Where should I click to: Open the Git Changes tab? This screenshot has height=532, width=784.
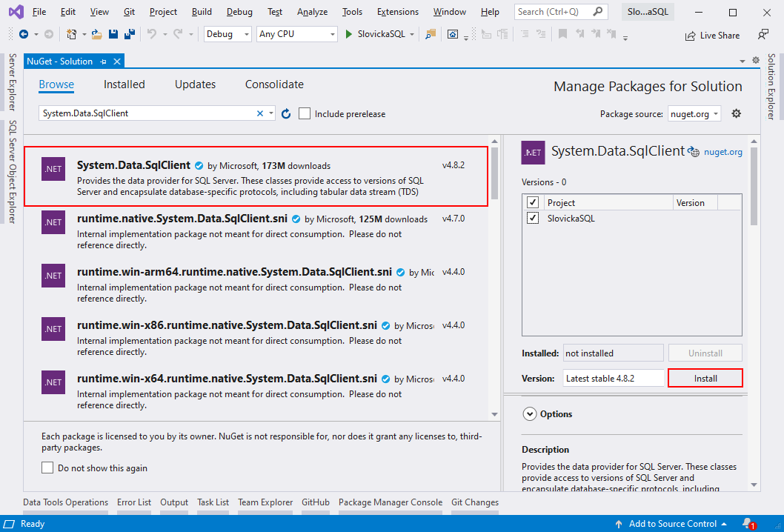coord(474,502)
